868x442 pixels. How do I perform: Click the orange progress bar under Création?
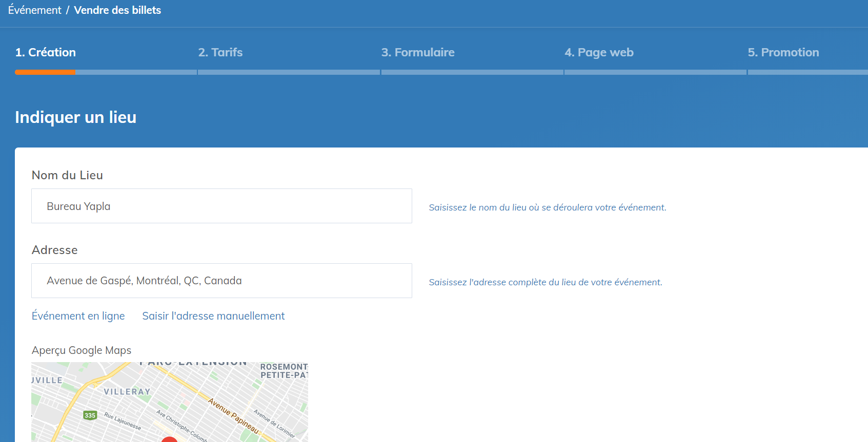46,72
